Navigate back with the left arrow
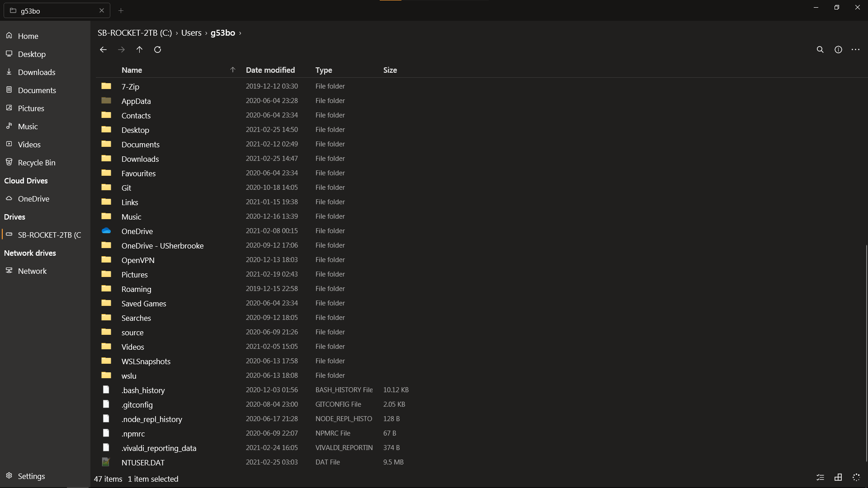 coord(103,50)
